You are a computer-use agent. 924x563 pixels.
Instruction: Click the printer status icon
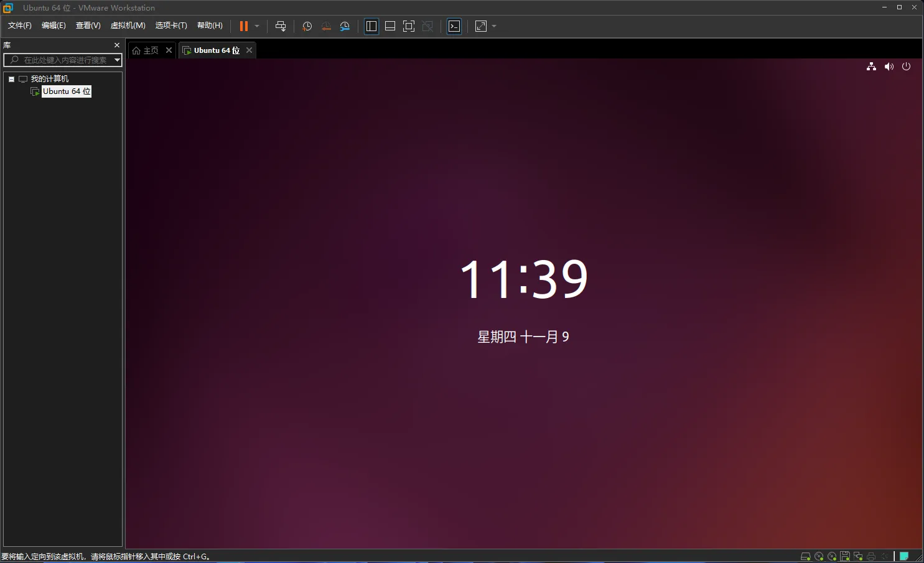click(x=871, y=556)
